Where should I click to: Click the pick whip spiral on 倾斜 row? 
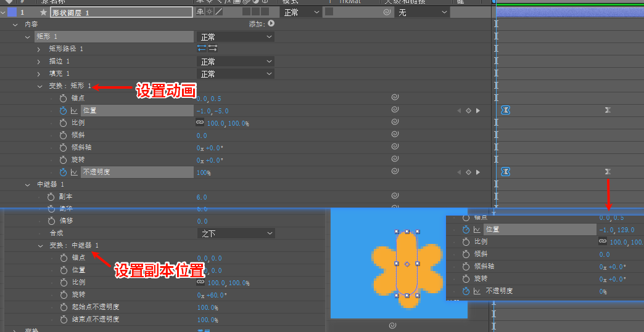pos(395,134)
